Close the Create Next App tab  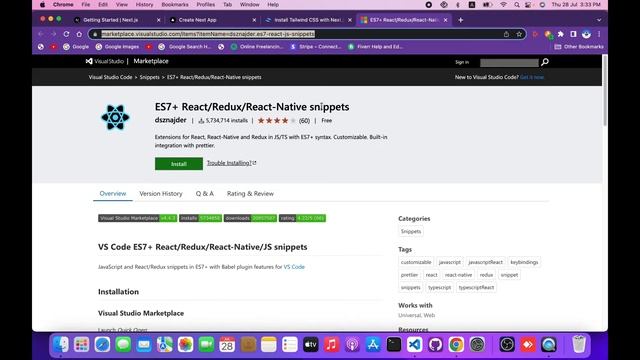tap(254, 20)
